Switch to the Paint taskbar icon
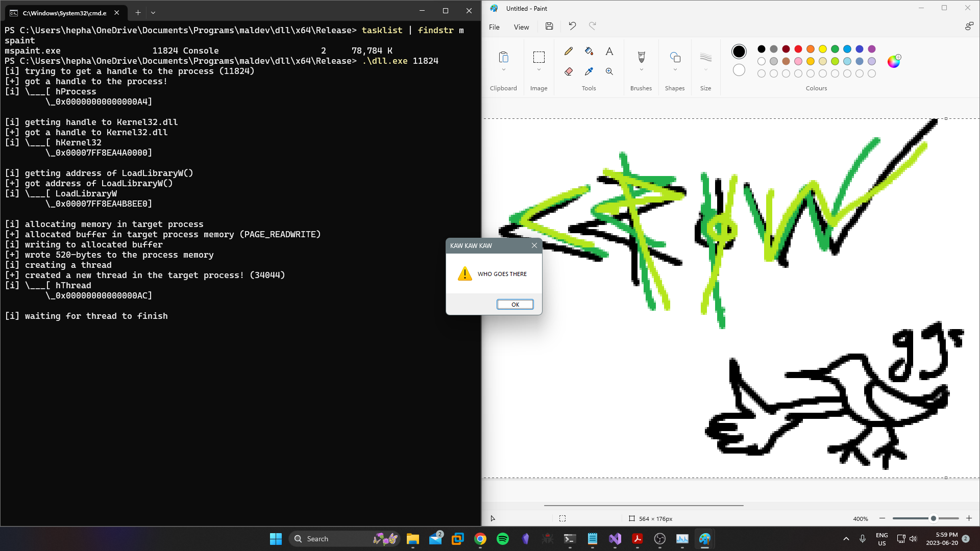Screen dimensions: 980x551 (x=705, y=539)
